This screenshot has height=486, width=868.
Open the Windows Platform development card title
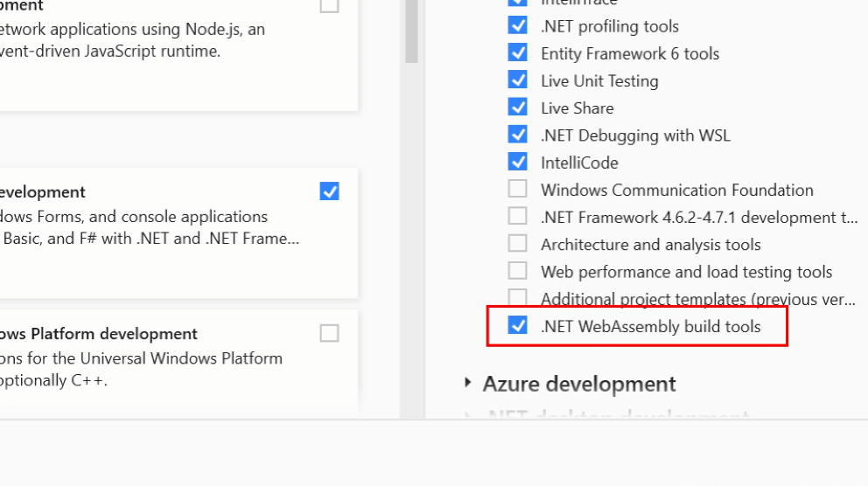click(x=98, y=334)
